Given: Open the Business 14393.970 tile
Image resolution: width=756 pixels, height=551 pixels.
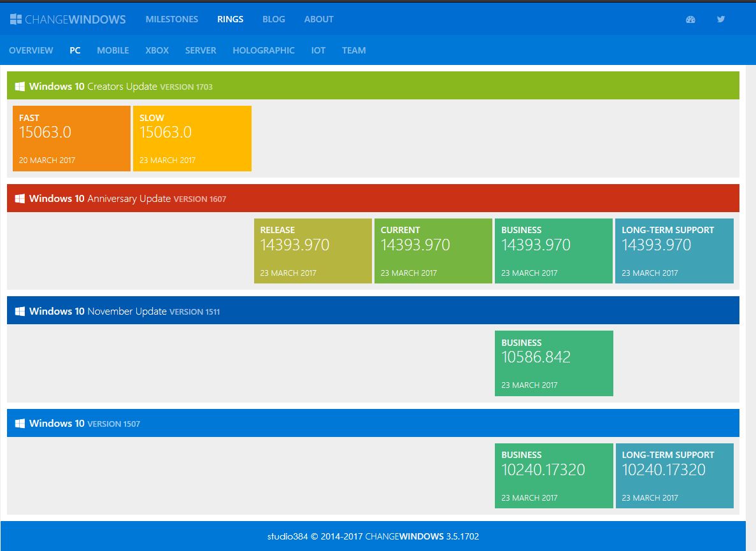Looking at the screenshot, I should [553, 251].
